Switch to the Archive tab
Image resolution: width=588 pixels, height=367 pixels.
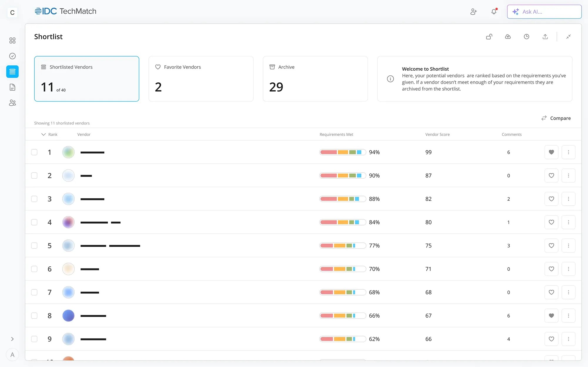tap(315, 79)
